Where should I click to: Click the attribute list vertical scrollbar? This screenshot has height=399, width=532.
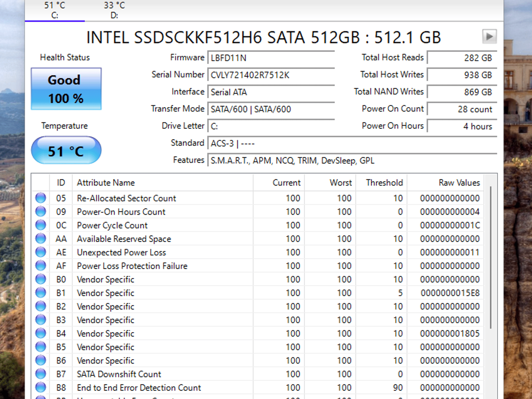coord(490,257)
